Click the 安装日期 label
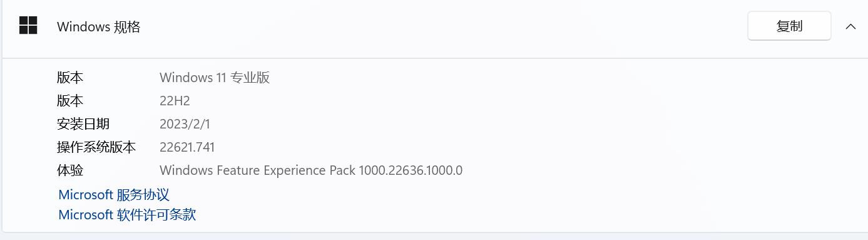Viewport: 868px width, 240px height. pyautogui.click(x=83, y=124)
